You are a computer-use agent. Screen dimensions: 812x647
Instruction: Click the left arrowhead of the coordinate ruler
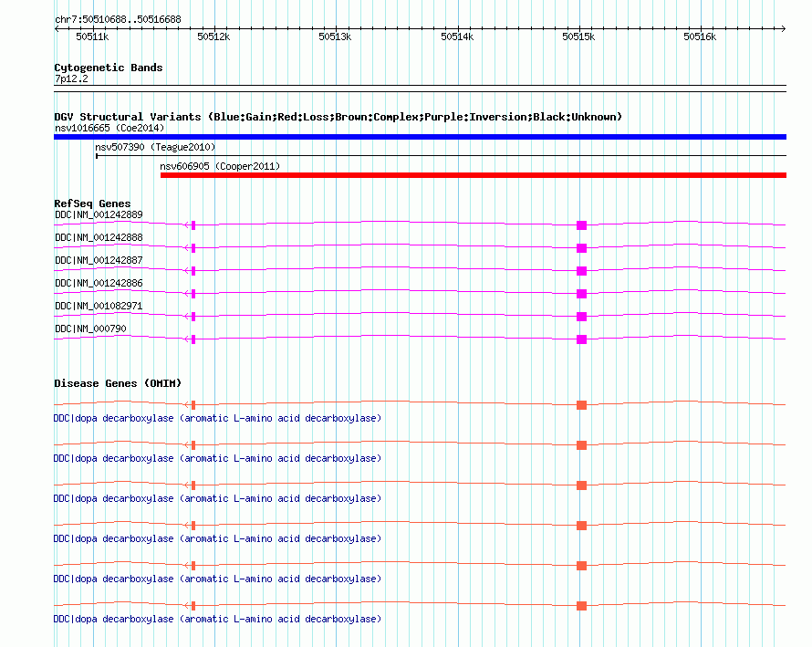pyautogui.click(x=57, y=29)
